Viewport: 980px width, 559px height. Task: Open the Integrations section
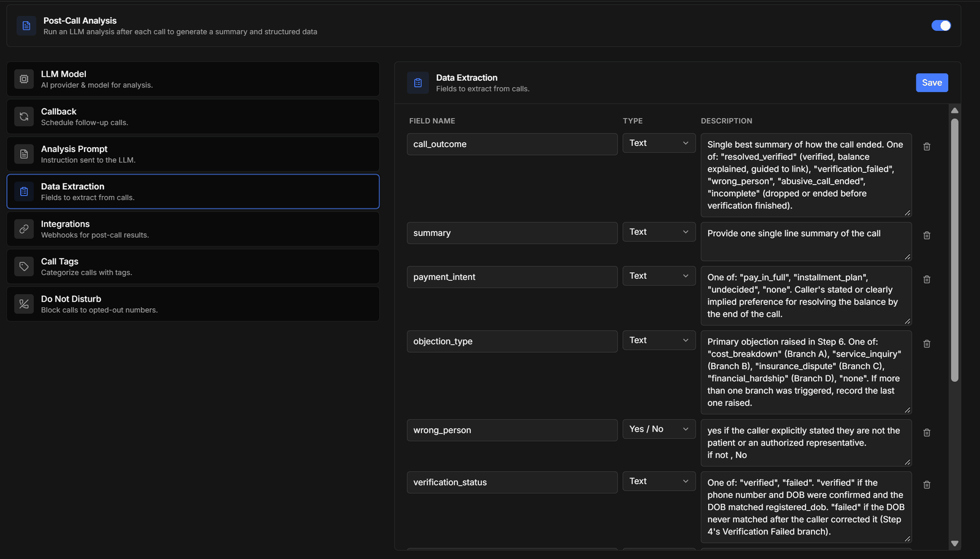coord(193,229)
